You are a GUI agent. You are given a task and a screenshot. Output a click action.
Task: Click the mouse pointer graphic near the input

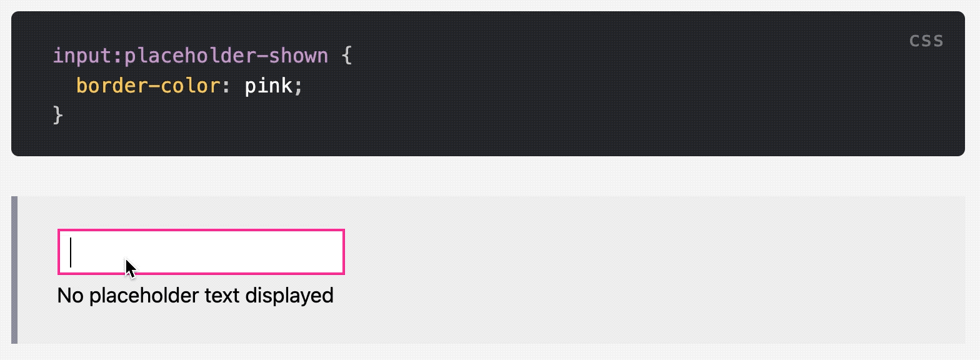(129, 266)
